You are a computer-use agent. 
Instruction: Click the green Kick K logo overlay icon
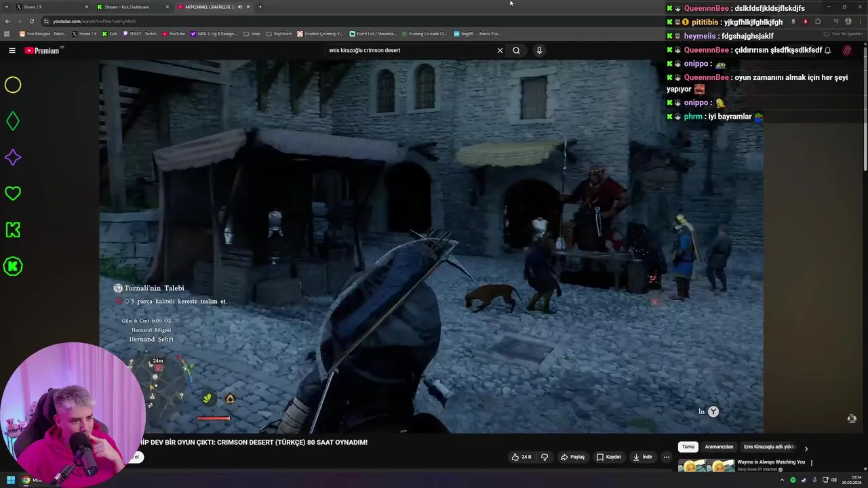coord(13,230)
